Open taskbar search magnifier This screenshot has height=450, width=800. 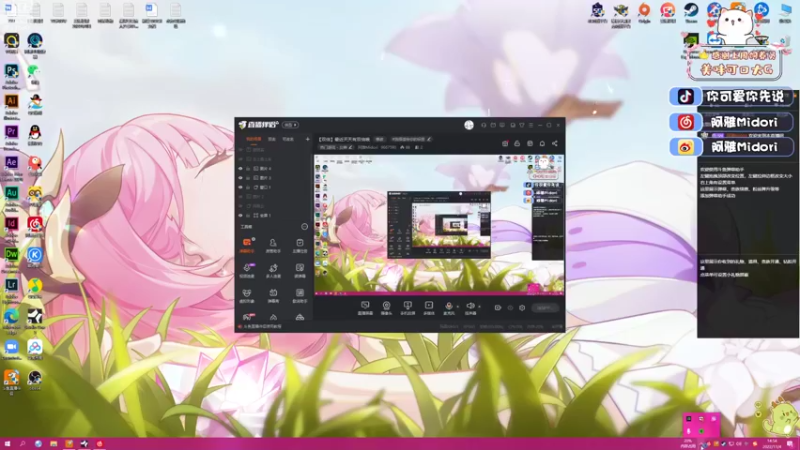pyautogui.click(x=22, y=444)
